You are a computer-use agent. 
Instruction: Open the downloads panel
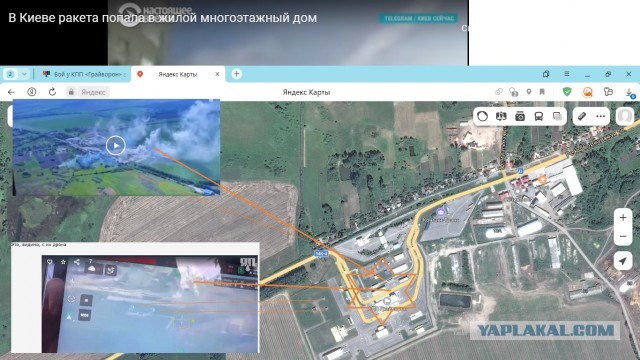630,93
